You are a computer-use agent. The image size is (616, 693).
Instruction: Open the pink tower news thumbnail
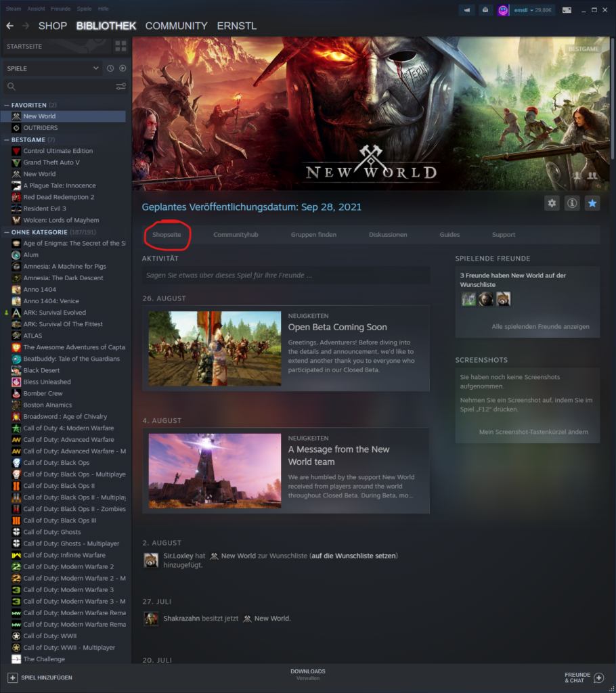pos(215,471)
